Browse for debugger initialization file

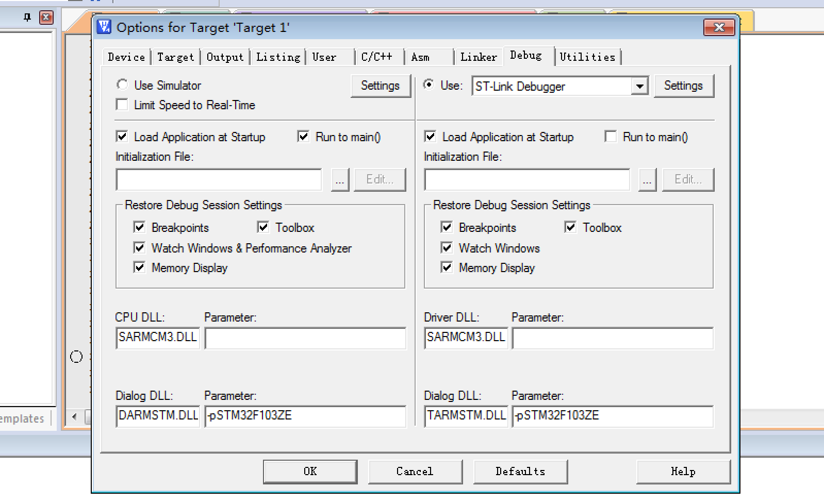tap(647, 180)
